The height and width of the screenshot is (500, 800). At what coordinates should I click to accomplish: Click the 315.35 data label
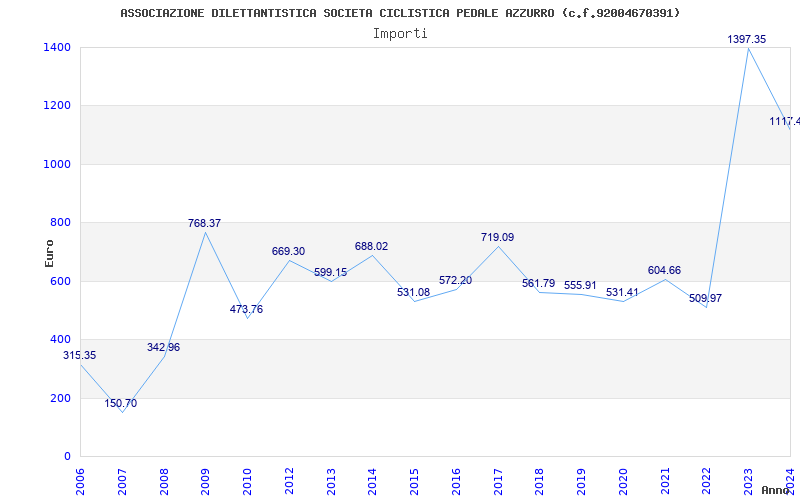(80, 355)
